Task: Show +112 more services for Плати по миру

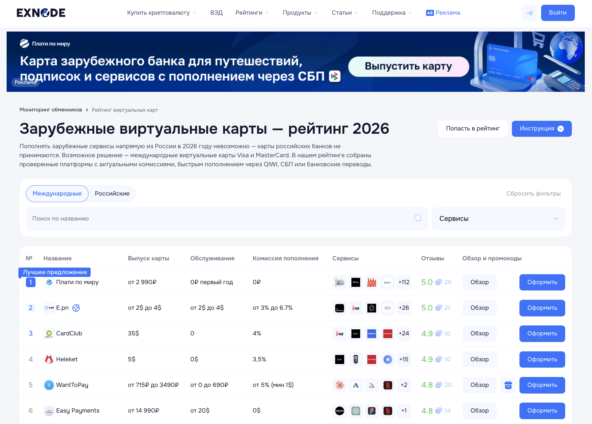Action: (404, 282)
